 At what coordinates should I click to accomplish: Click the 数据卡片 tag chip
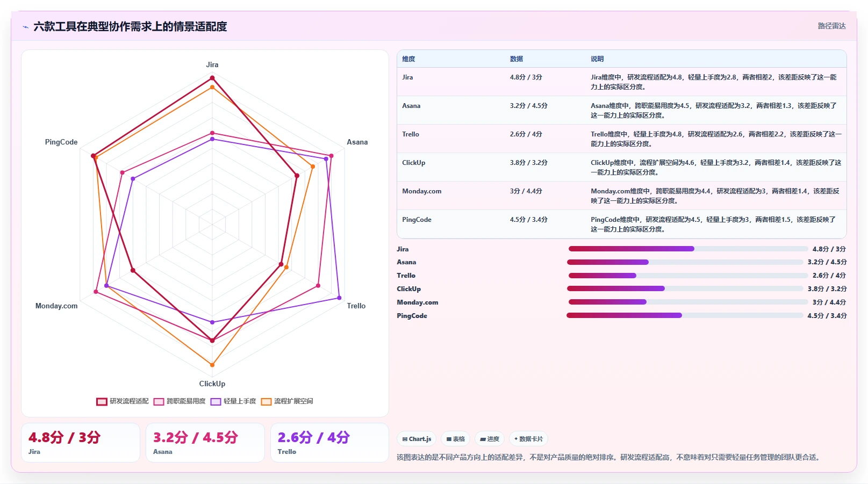(528, 439)
